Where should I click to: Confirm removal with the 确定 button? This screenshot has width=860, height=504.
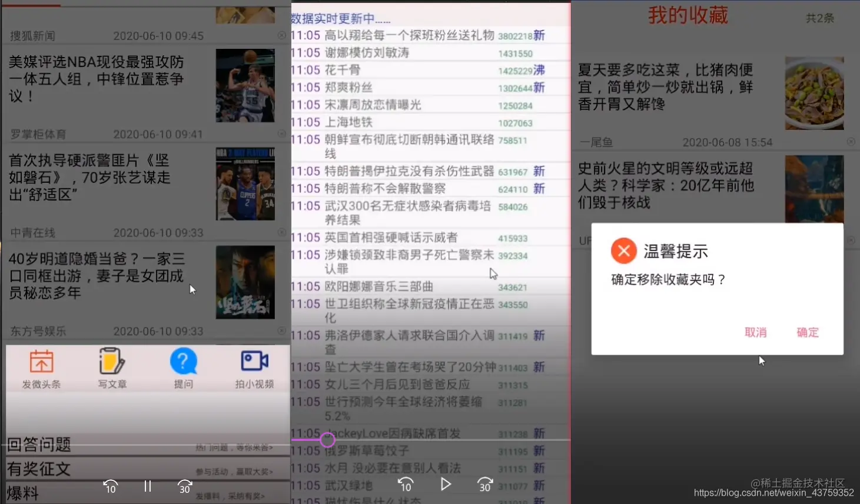pyautogui.click(x=807, y=332)
